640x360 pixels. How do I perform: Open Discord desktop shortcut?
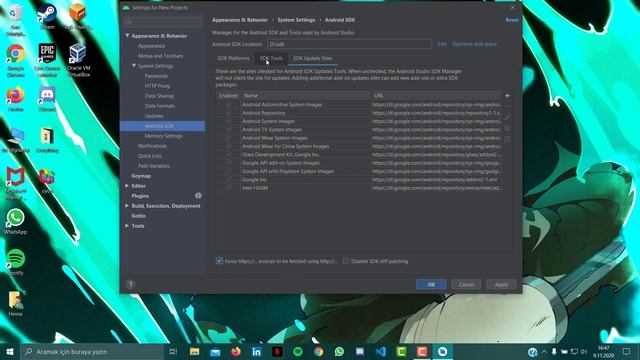pyautogui.click(x=47, y=100)
